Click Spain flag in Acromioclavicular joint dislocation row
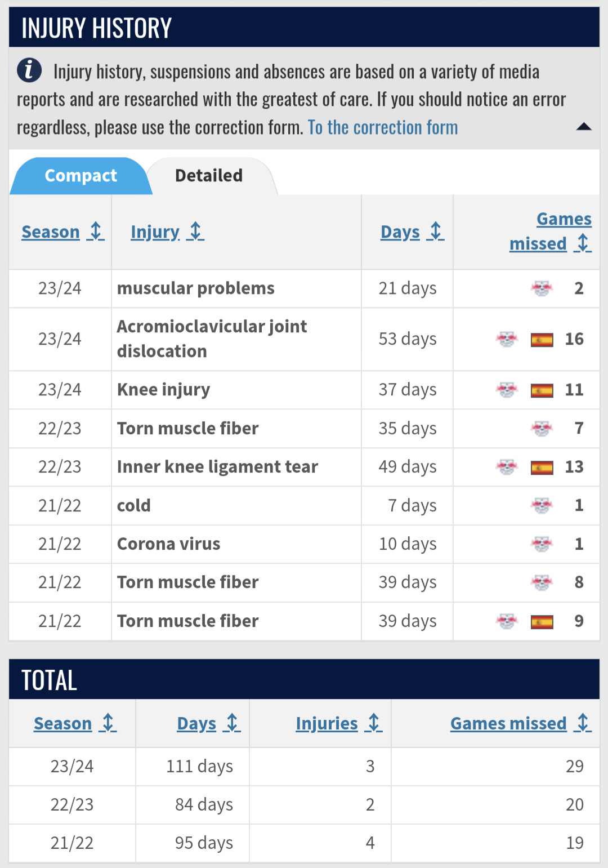 click(542, 340)
